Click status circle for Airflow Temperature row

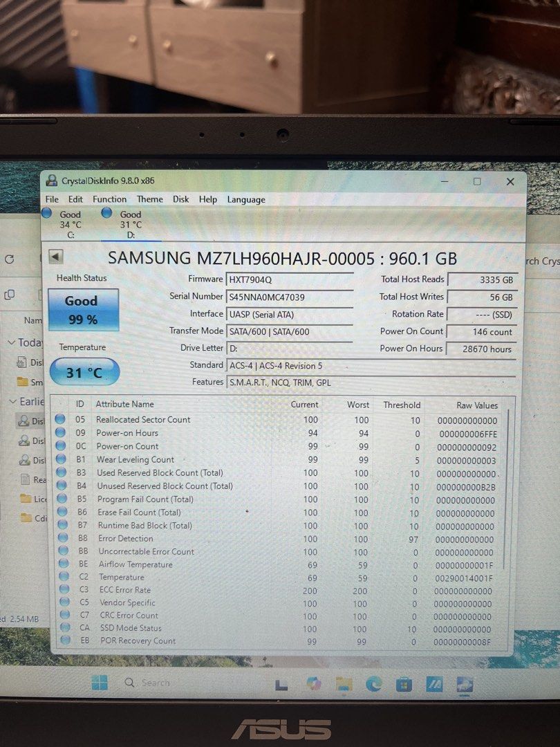click(64, 564)
